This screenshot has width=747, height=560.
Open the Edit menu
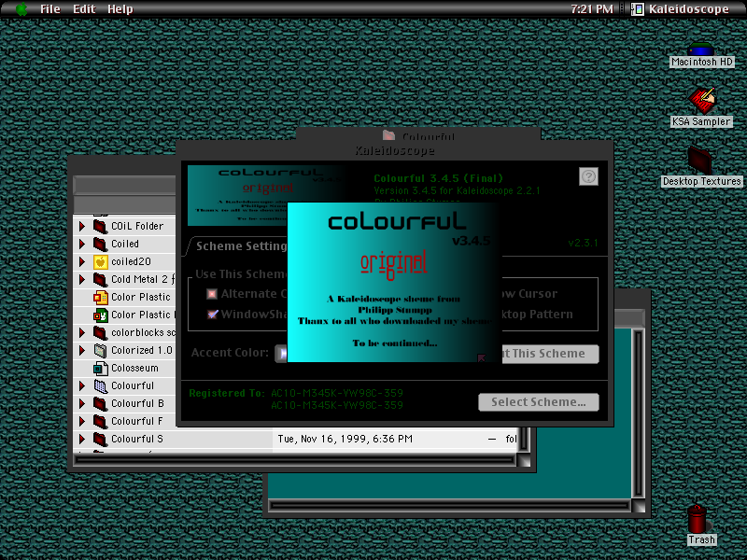click(84, 9)
